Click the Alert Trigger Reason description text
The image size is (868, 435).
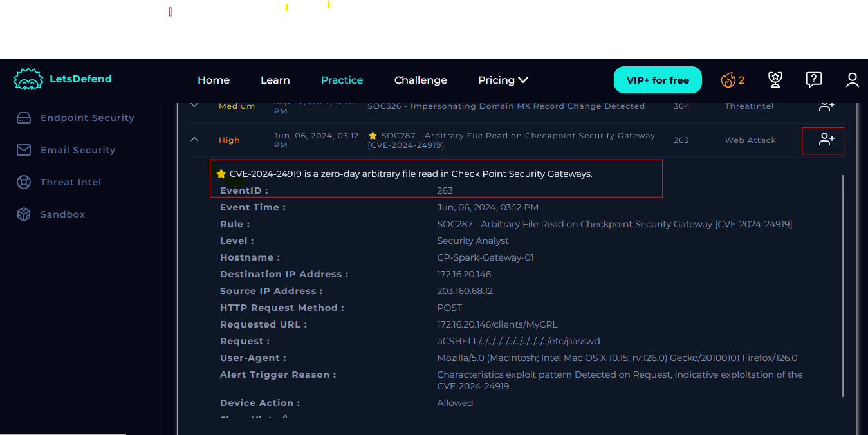620,380
